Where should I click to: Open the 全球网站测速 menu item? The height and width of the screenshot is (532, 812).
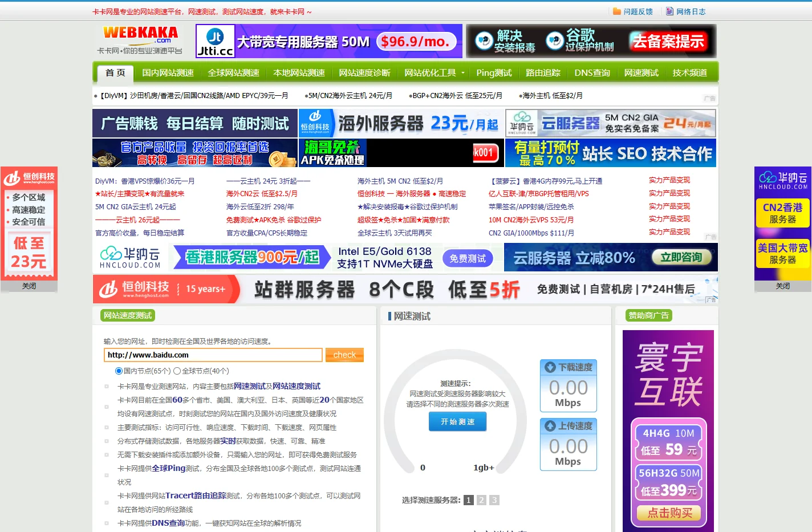233,73
